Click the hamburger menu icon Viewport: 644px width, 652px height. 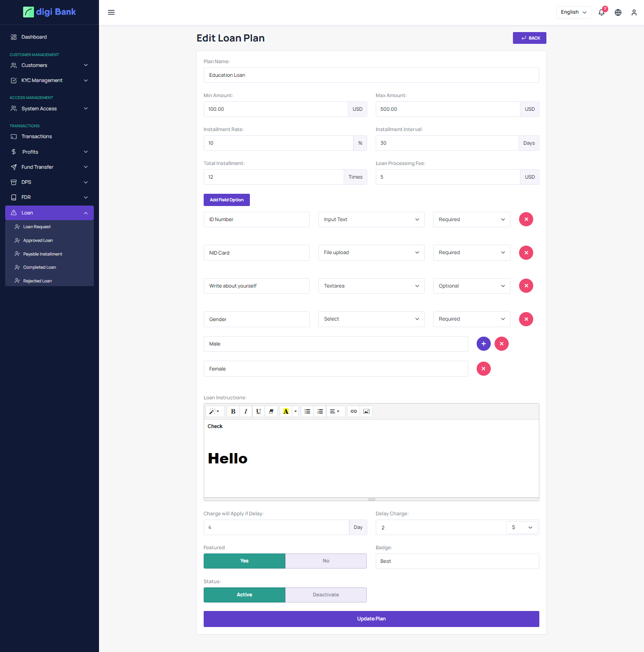point(111,12)
